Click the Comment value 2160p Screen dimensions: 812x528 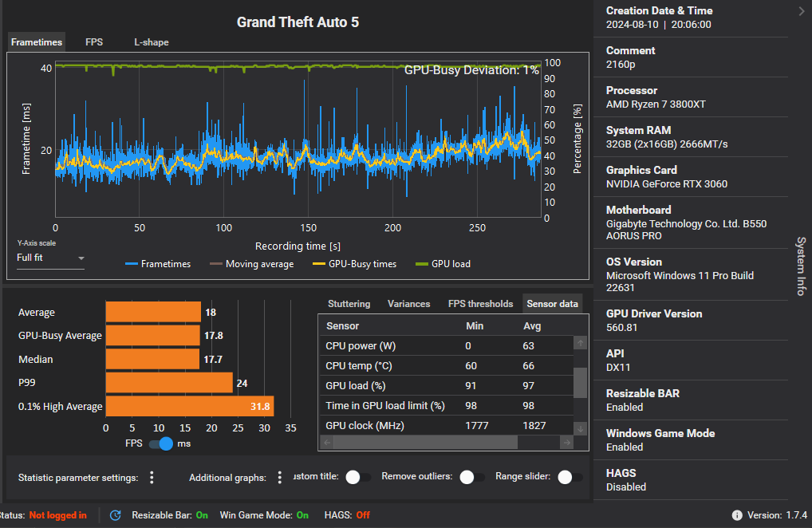point(621,64)
